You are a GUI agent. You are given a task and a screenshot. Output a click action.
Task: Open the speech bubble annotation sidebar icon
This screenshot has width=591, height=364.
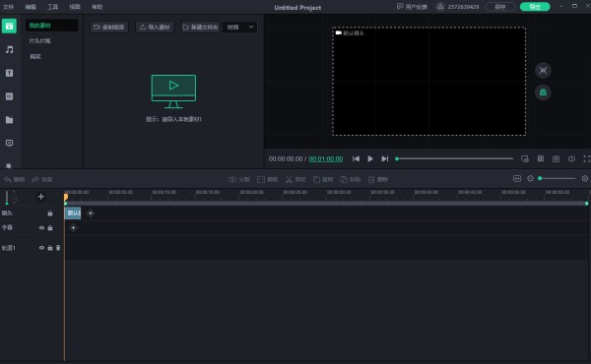[10, 143]
